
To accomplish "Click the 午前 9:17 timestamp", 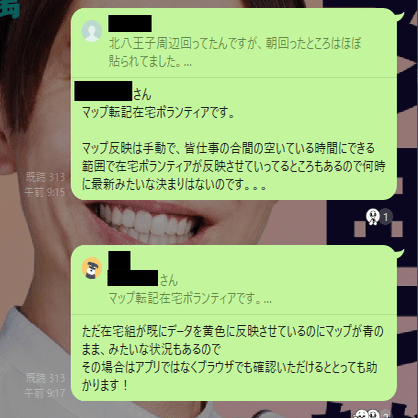I will 45,393.
